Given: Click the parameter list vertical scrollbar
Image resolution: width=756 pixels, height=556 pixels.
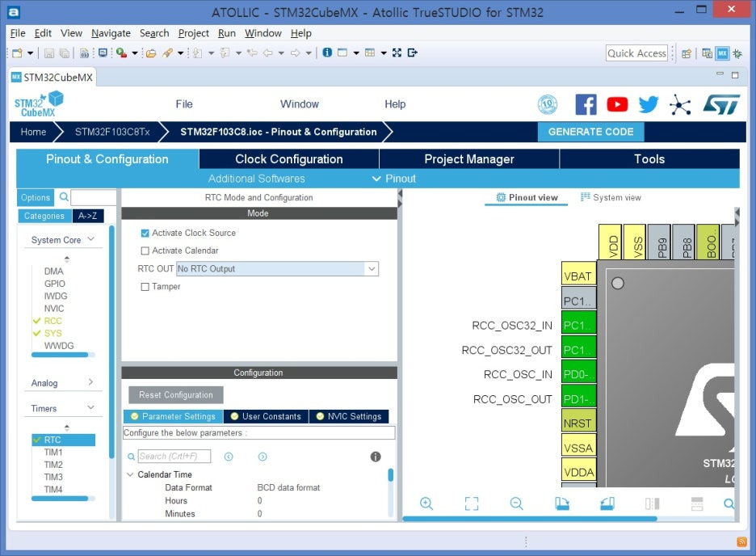Looking at the screenshot, I should coord(391,475).
